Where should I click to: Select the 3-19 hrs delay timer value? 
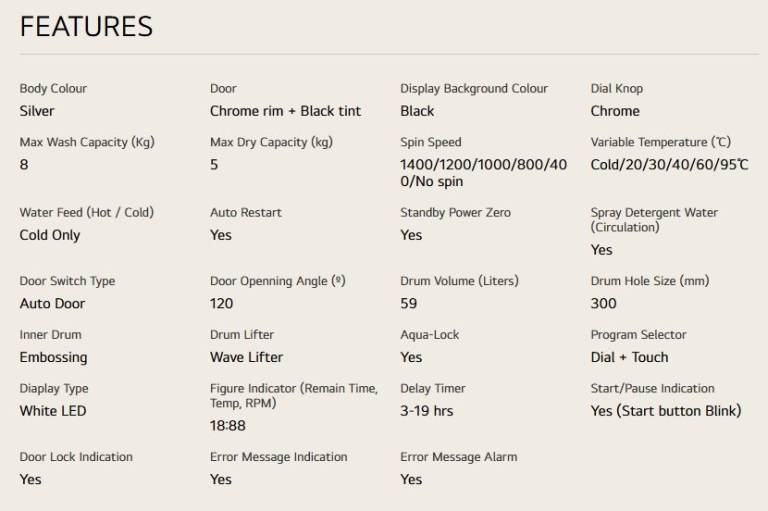point(427,411)
